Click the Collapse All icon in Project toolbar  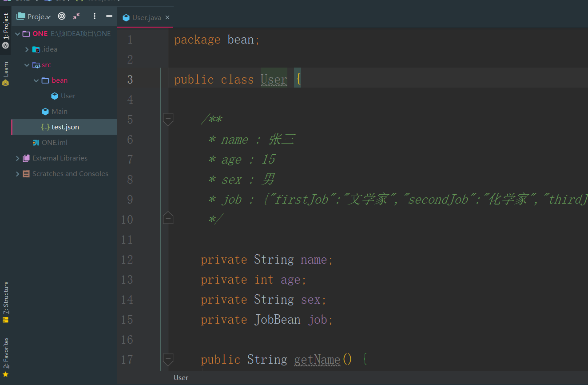tap(75, 16)
